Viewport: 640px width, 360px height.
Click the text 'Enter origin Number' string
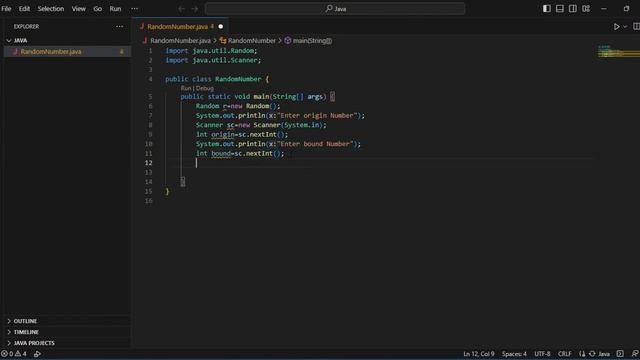coord(318,116)
